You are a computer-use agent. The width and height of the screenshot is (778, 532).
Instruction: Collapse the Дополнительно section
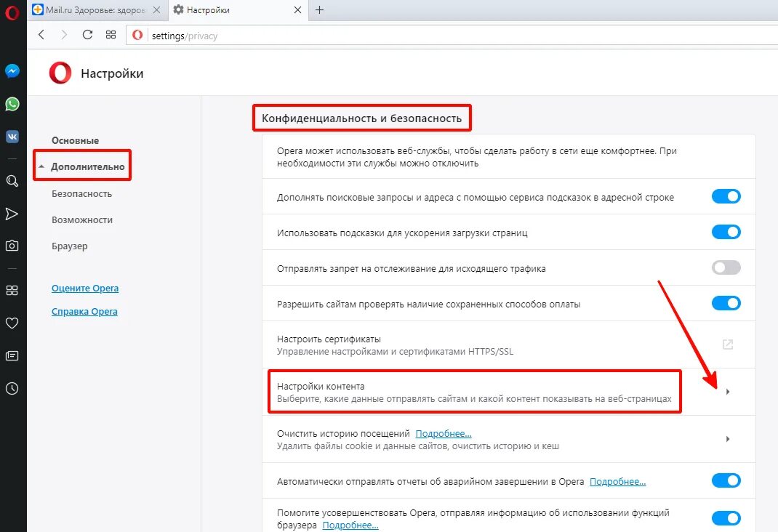coord(41,166)
